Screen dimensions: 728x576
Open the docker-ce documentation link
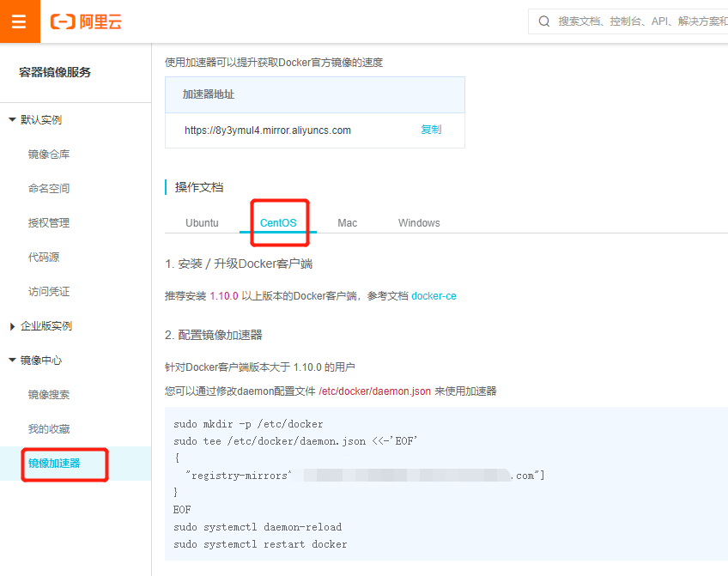[434, 296]
